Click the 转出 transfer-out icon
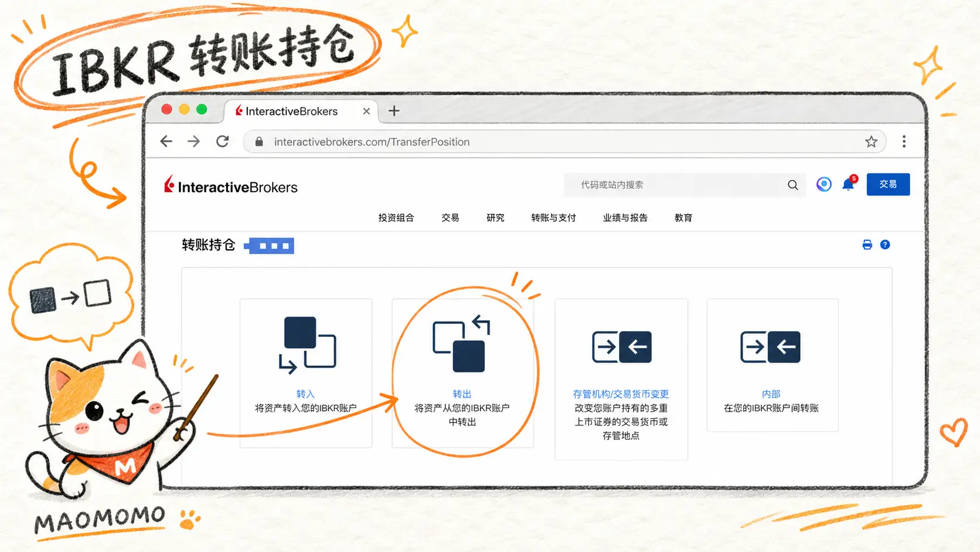Viewport: 980px width, 552px height. [x=462, y=343]
